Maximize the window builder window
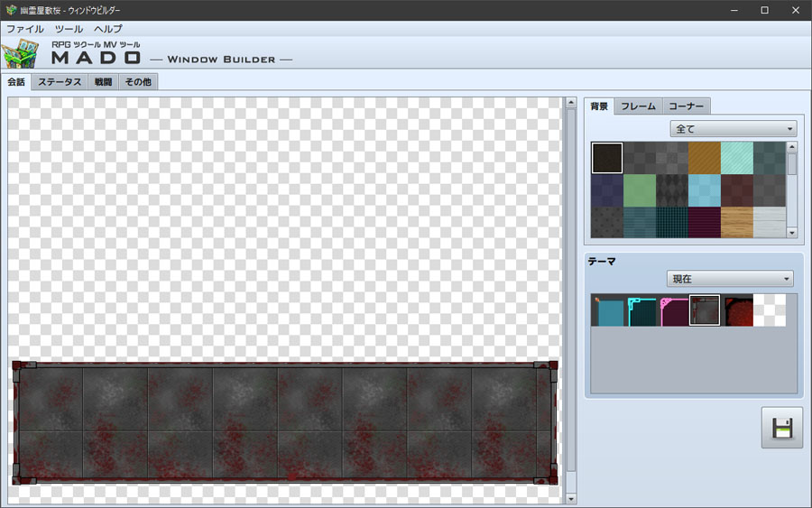This screenshot has width=812, height=508. pos(764,10)
